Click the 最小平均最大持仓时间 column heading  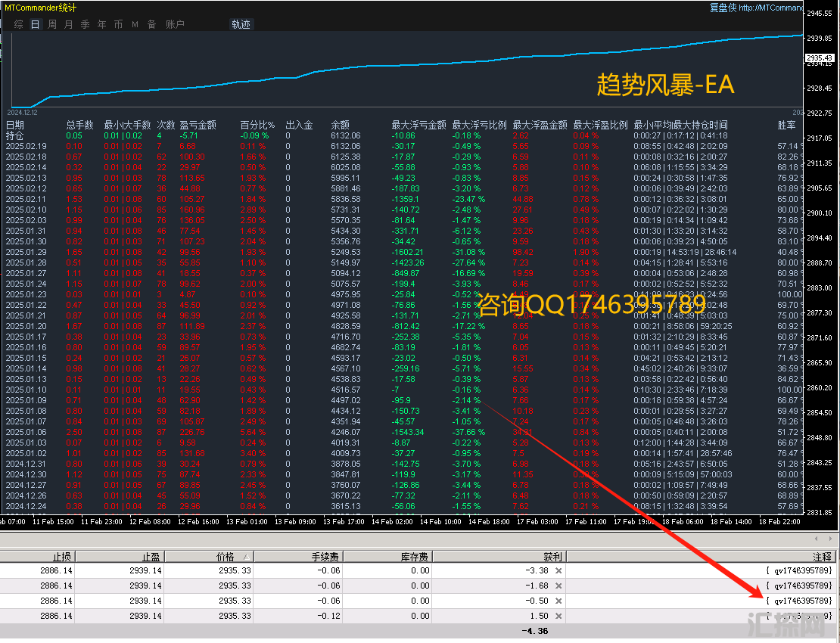pos(681,125)
